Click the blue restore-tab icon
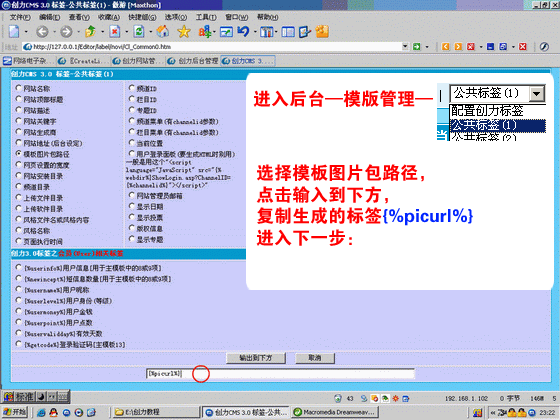 (503, 47)
